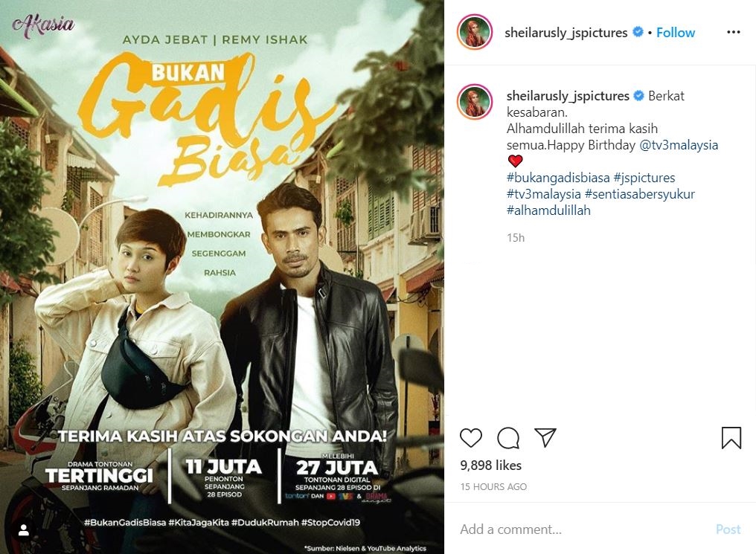Open the sheilarusly_jspictures username in the header
Screen dimensions: 756x554
tap(566, 32)
